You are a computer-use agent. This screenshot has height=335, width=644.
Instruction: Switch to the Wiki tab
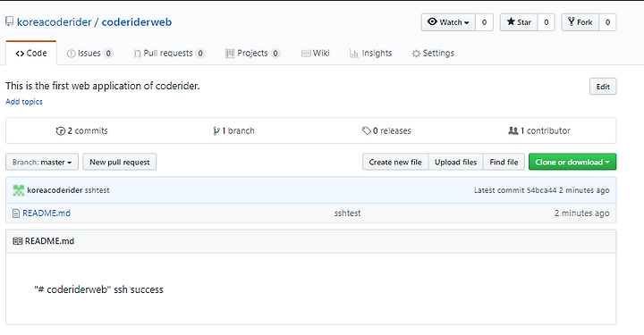[316, 54]
